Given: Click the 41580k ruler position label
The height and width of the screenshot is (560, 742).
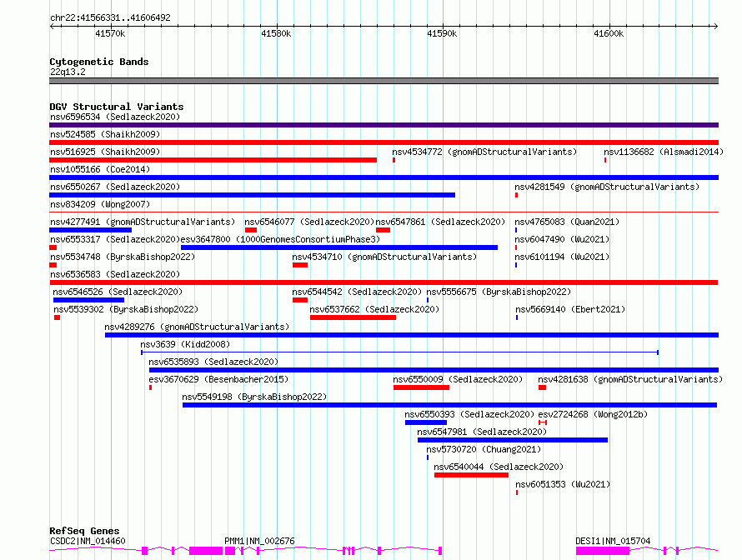Looking at the screenshot, I should pos(276,33).
